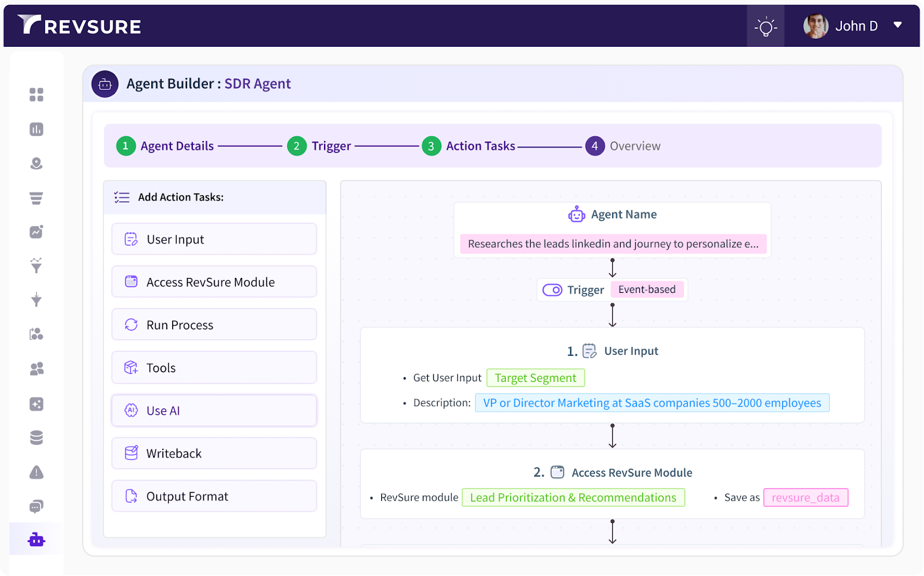Viewport: 924px width, 576px height.
Task: Open the robot agents sidebar icon
Action: (x=36, y=540)
